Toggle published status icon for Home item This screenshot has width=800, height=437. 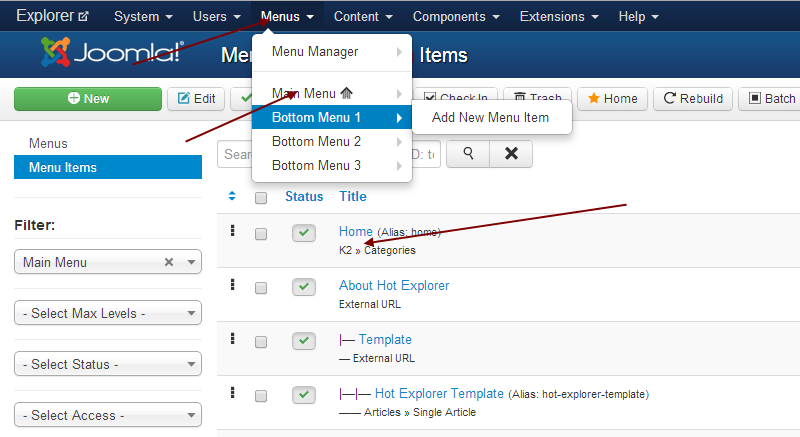click(x=304, y=233)
